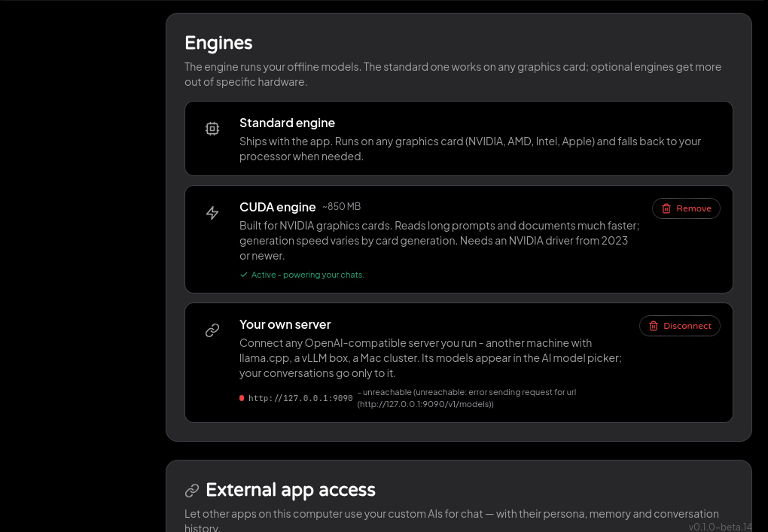This screenshot has width=768, height=532.
Task: Click the chip icon beside Standard engine
Action: point(212,129)
